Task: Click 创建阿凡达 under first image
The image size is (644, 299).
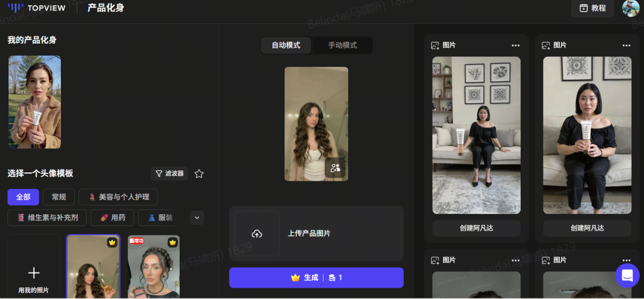Action: point(476,228)
